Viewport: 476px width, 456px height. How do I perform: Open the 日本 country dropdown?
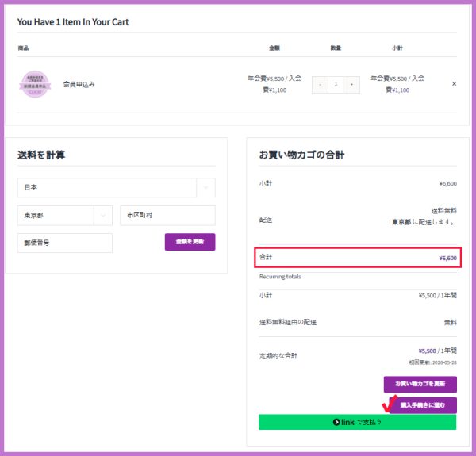coord(106,188)
